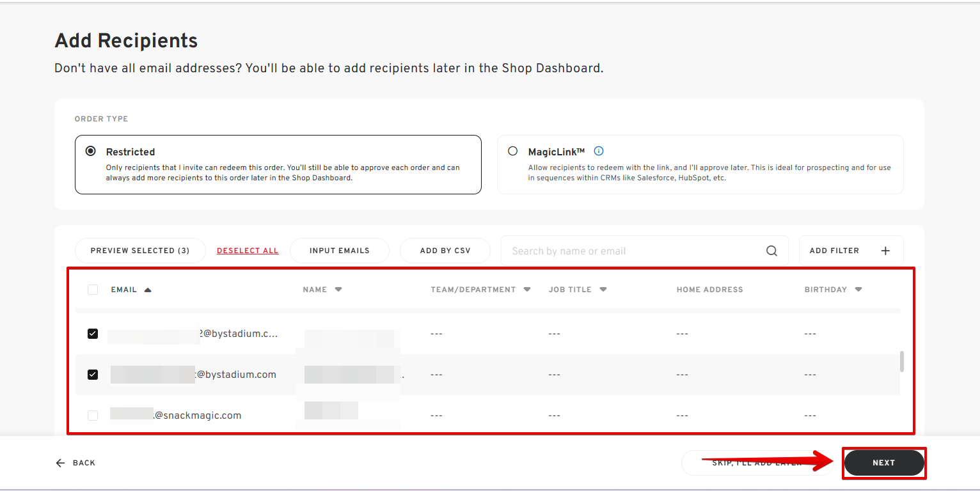980x491 pixels.
Task: Open the Team/Department column dropdown
Action: [x=527, y=290]
